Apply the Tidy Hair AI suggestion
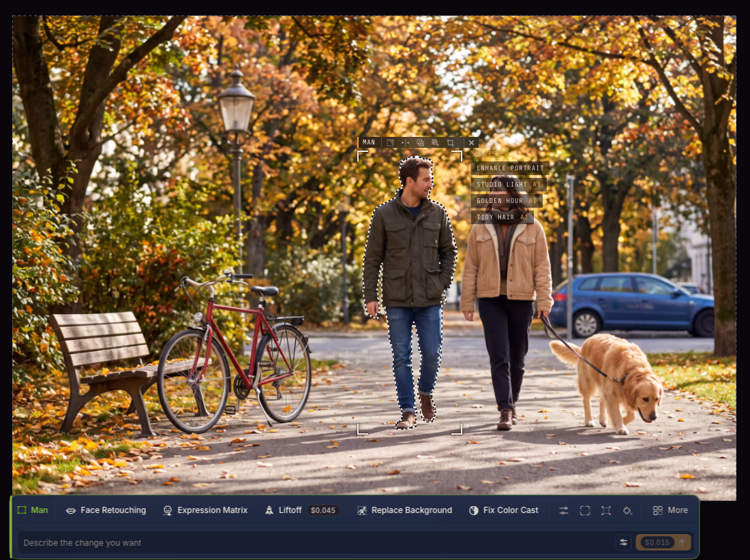The height and width of the screenshot is (560, 750). point(502,217)
